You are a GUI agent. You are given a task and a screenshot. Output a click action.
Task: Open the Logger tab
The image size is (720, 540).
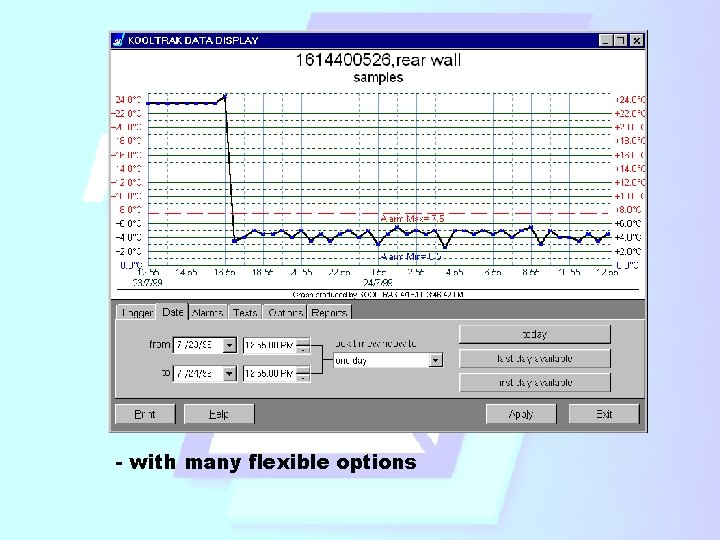click(x=136, y=313)
